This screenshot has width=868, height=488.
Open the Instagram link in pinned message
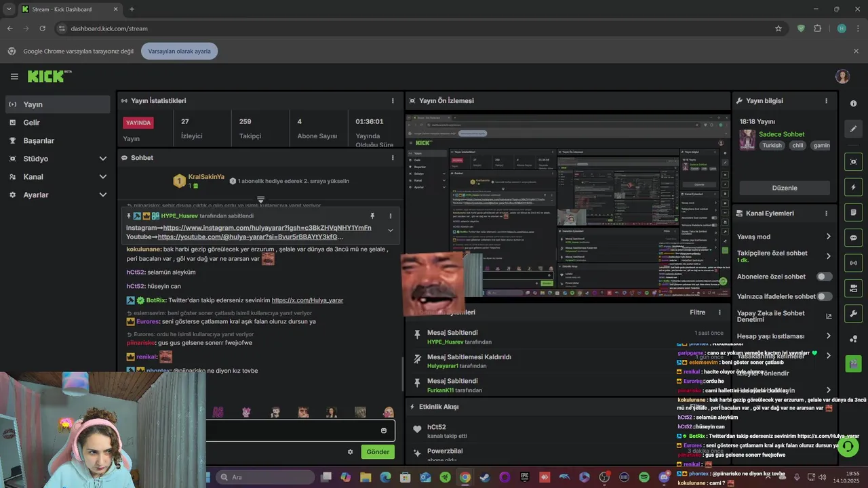tap(267, 228)
